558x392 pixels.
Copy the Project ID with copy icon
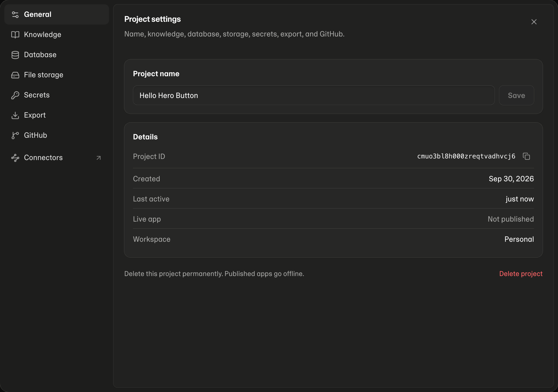coord(526,156)
